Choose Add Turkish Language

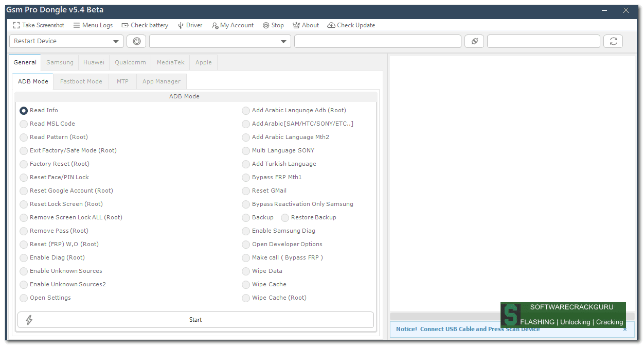(x=279, y=164)
